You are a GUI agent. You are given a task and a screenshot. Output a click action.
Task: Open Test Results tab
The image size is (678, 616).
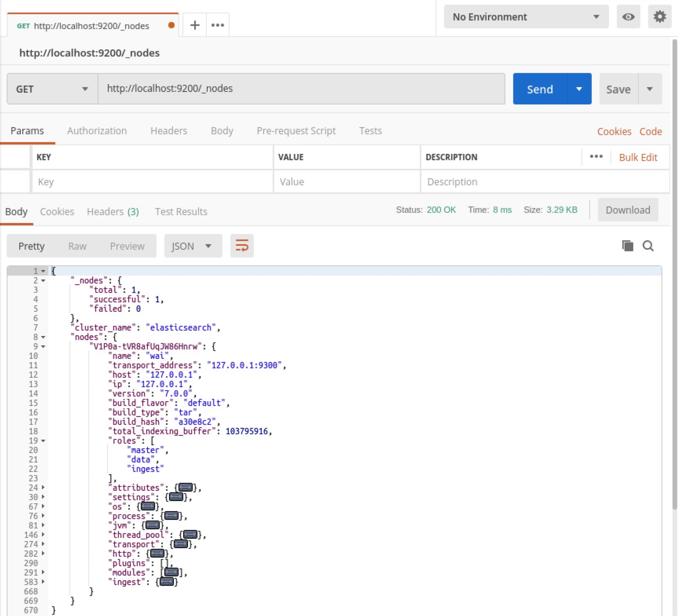181,212
